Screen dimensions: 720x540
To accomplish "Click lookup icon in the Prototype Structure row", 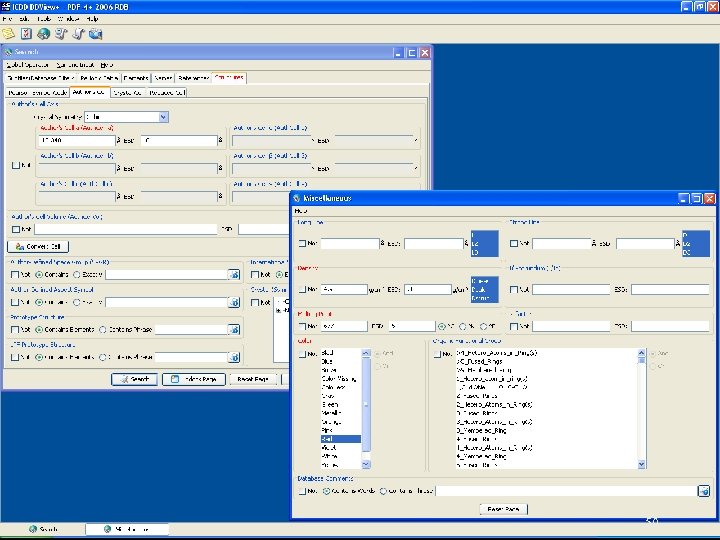I will click(x=234, y=328).
